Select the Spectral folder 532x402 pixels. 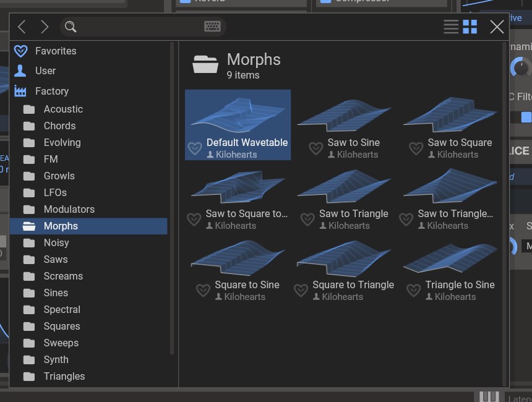point(62,309)
